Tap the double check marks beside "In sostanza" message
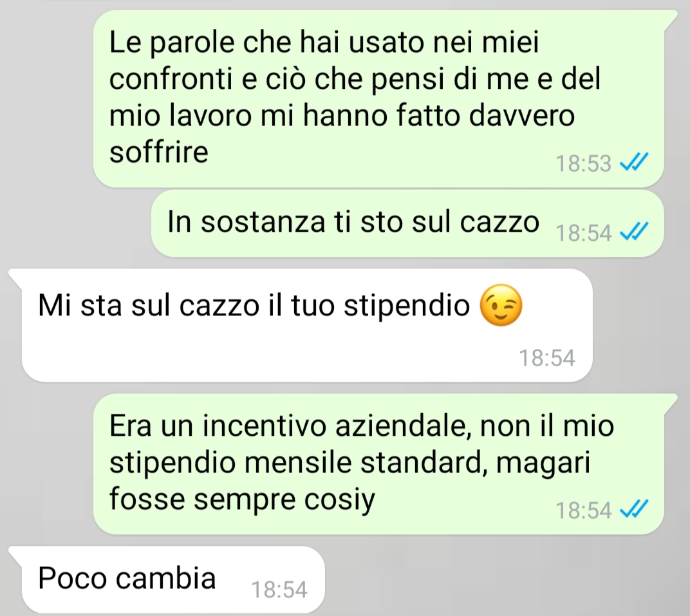690x616 pixels. coord(634,232)
